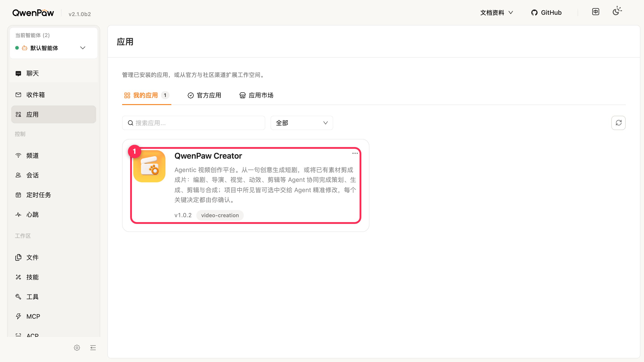This screenshot has height=362, width=644.
Task: Expand the 默认智能体 agent selector
Action: [x=53, y=48]
